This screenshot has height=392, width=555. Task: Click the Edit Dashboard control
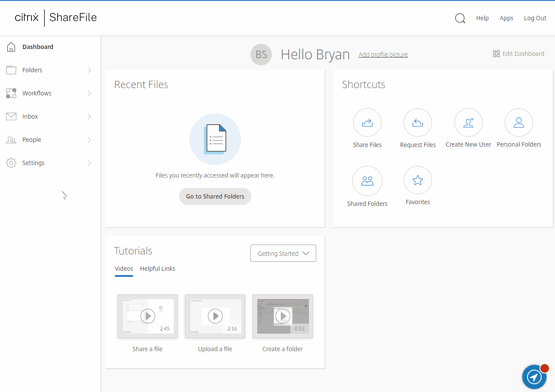pyautogui.click(x=518, y=53)
